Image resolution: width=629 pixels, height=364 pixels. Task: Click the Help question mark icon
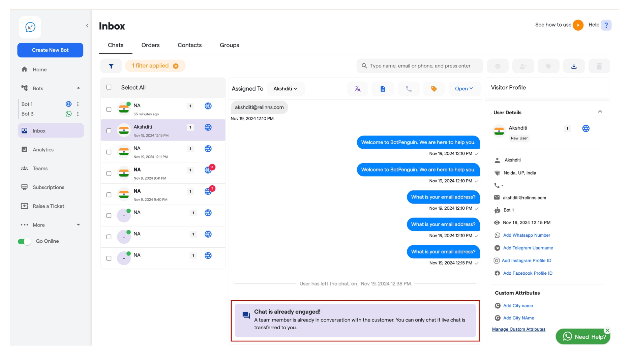coord(606,25)
